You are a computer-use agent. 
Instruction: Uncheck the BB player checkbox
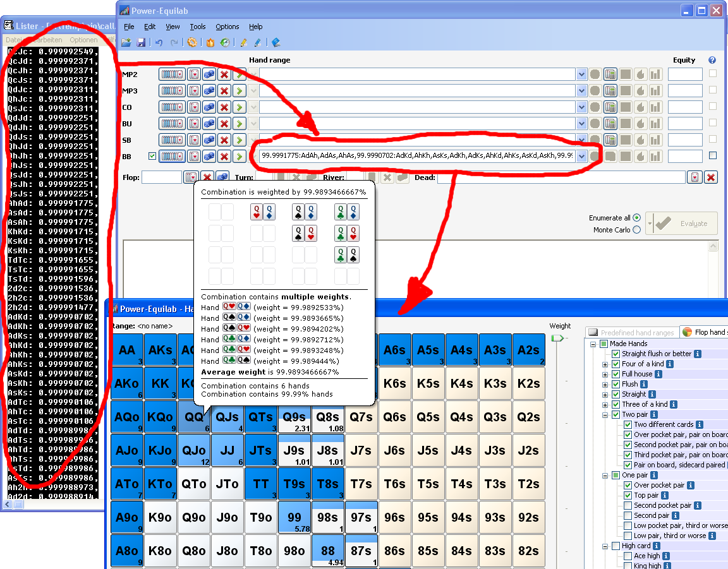(x=152, y=156)
